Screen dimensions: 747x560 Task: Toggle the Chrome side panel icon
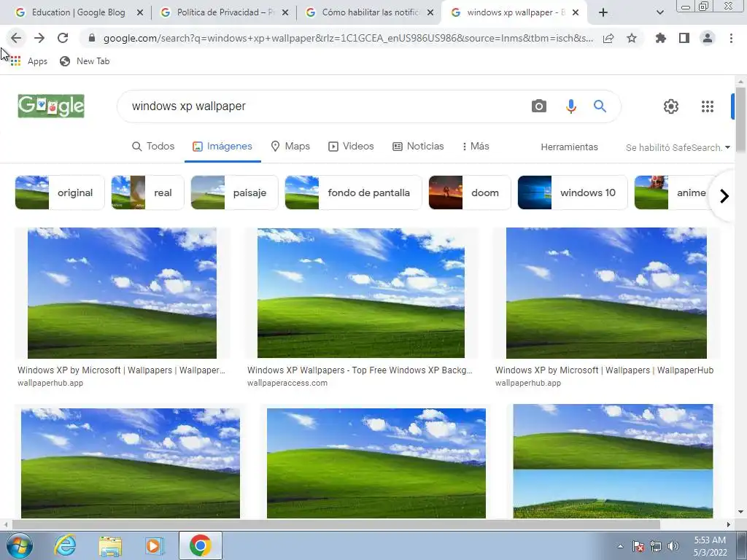coord(684,38)
